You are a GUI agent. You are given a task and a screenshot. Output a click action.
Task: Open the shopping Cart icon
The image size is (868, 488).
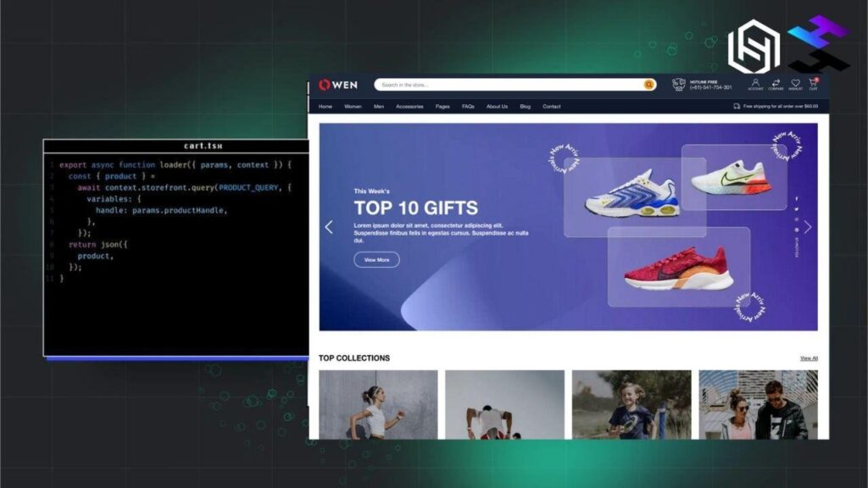[x=814, y=84]
